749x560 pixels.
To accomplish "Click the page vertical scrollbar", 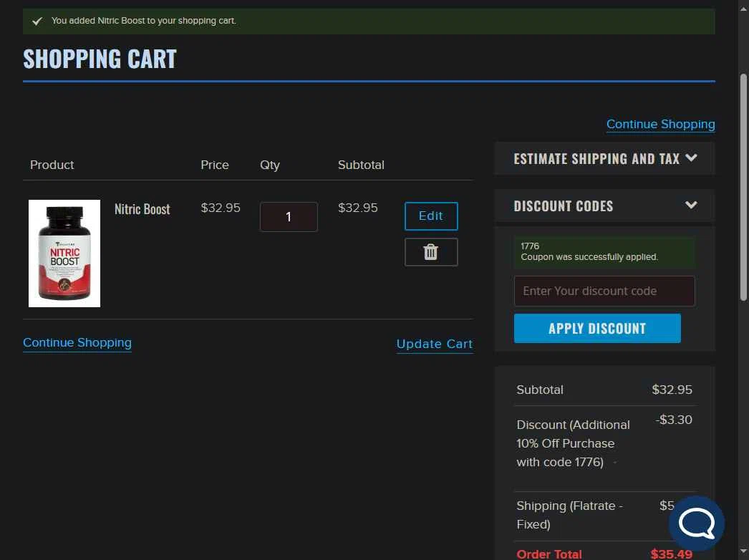I will [x=743, y=186].
